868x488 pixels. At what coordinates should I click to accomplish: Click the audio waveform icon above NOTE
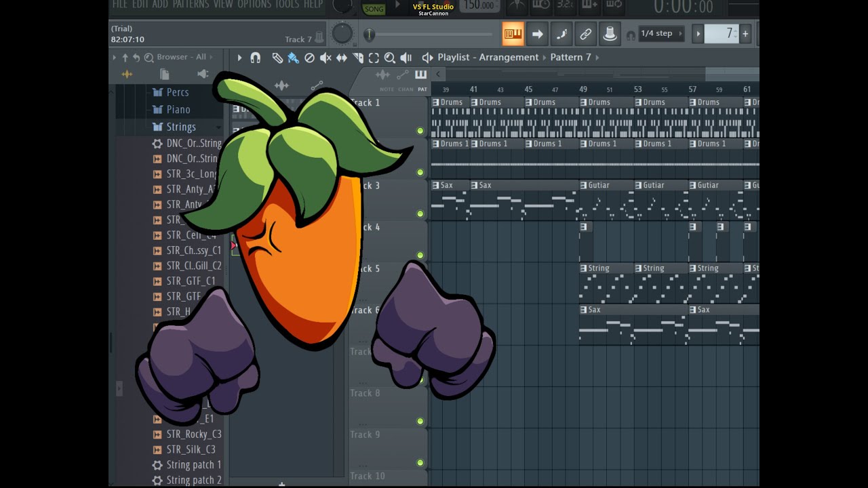[x=383, y=75]
